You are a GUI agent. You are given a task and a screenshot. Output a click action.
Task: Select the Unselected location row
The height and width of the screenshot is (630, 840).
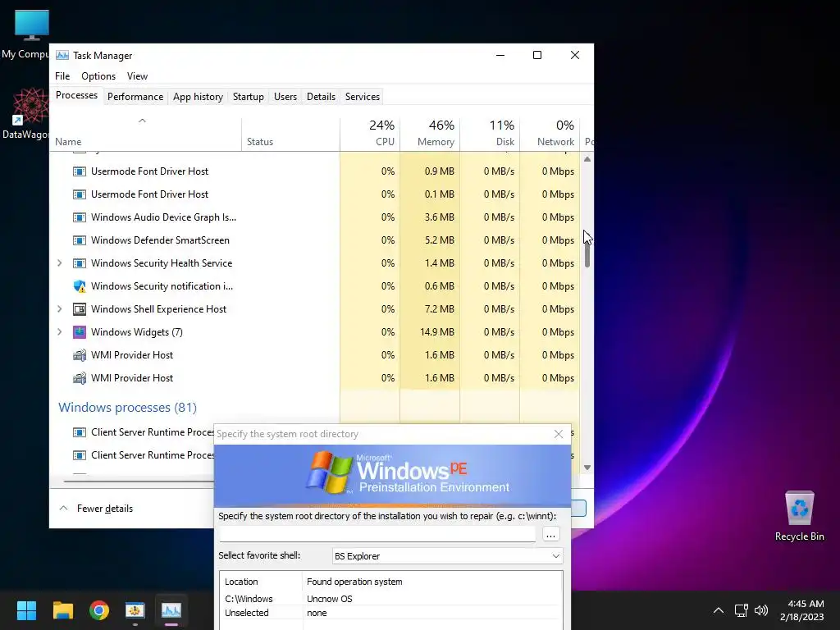tap(390, 613)
